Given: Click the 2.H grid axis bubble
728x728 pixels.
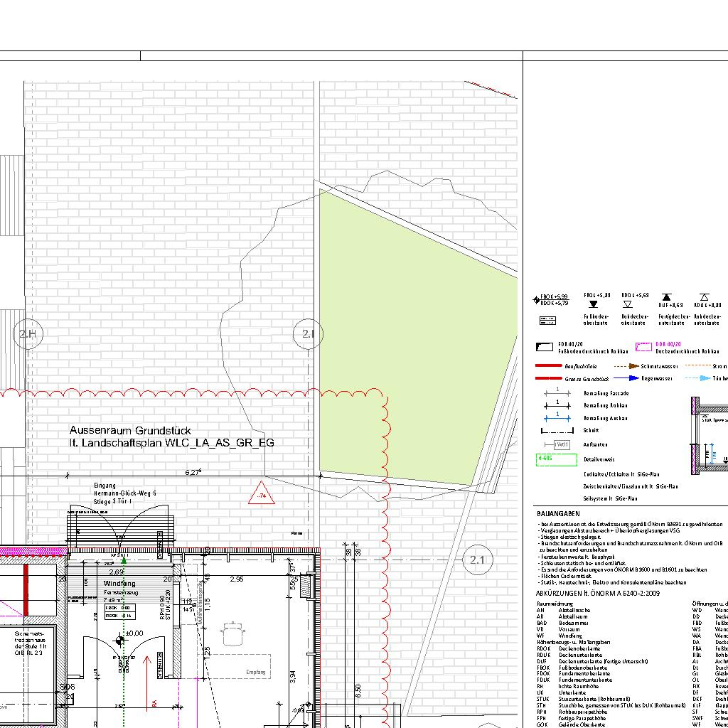Looking at the screenshot, I should coord(28,333).
